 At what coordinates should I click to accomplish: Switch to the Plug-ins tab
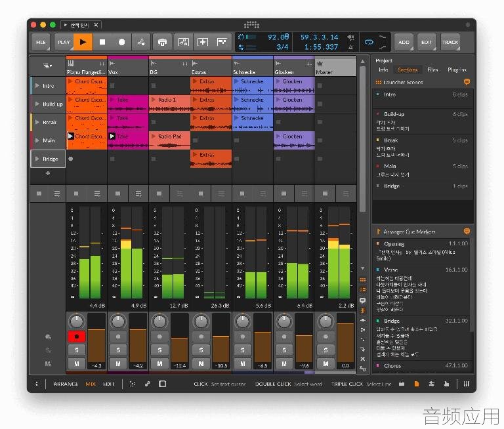click(x=457, y=70)
